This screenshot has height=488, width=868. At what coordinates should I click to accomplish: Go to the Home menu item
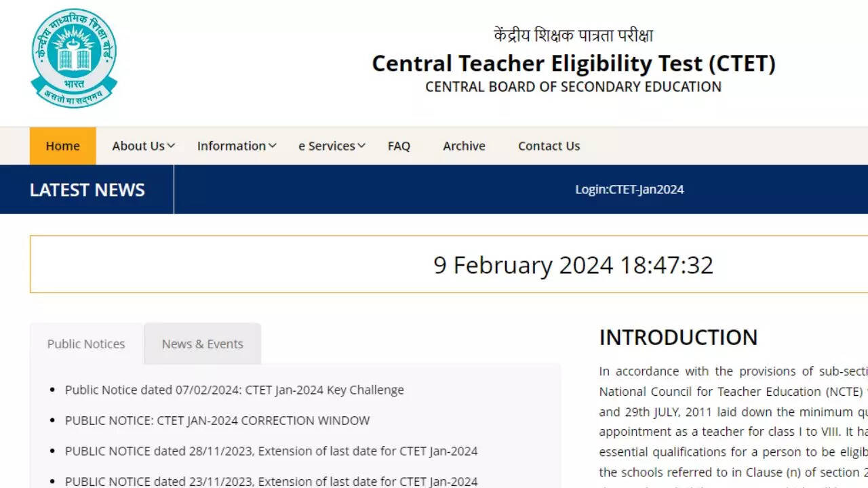62,146
